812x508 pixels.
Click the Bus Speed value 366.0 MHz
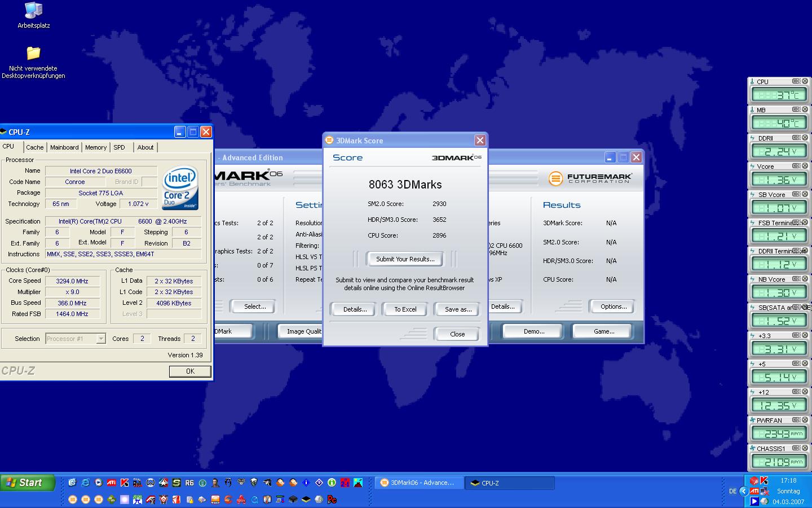coord(72,303)
